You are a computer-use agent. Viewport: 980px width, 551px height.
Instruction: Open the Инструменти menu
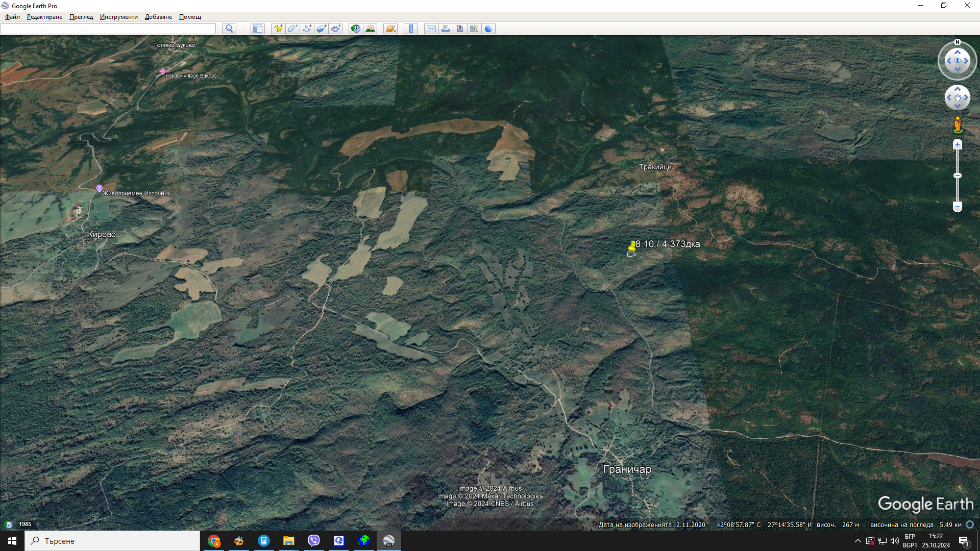pyautogui.click(x=119, y=17)
